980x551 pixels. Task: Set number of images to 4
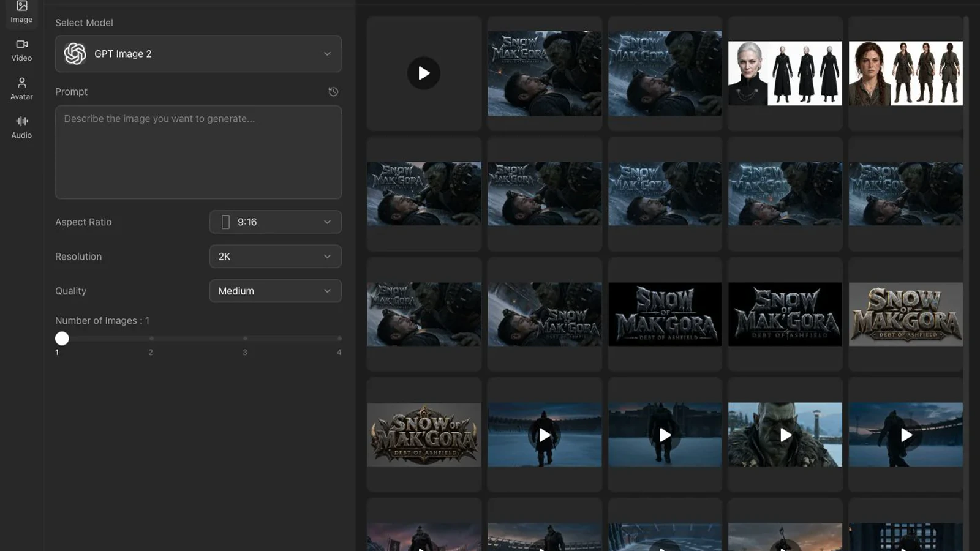[339, 339]
